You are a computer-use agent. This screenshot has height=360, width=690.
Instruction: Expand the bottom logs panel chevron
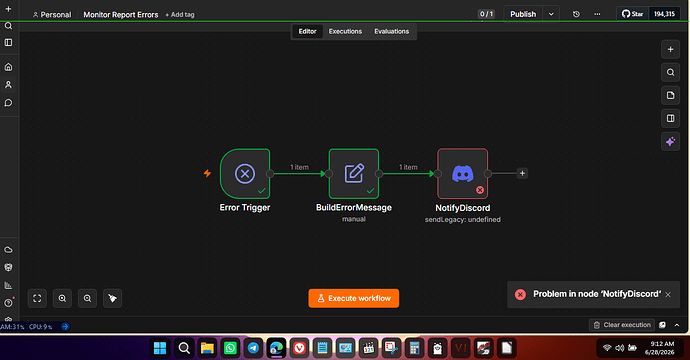pyautogui.click(x=677, y=325)
